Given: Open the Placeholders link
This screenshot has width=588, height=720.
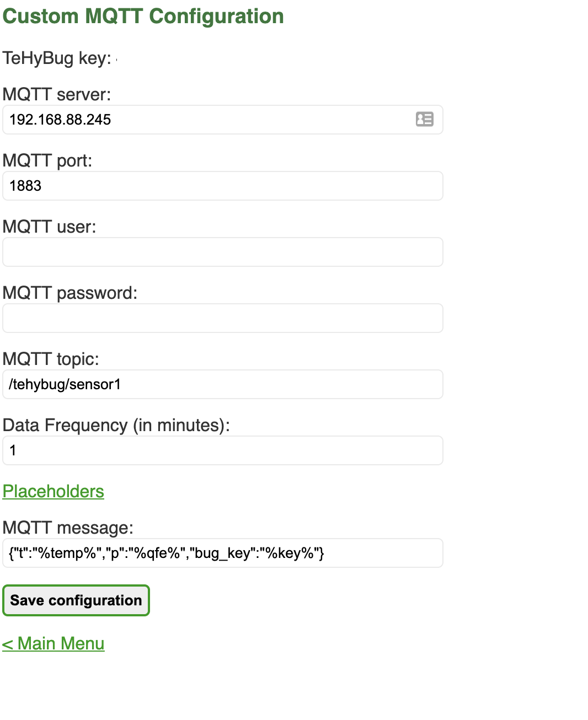Looking at the screenshot, I should pyautogui.click(x=54, y=491).
